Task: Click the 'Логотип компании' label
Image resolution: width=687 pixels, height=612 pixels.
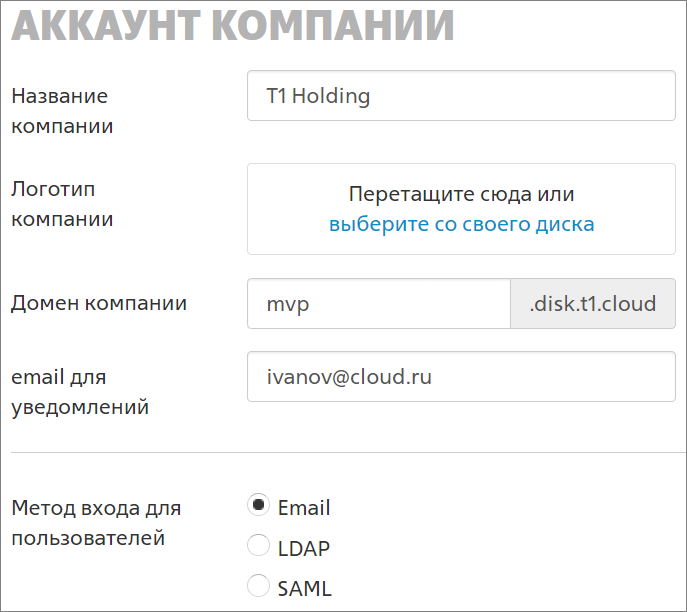Action: (62, 204)
